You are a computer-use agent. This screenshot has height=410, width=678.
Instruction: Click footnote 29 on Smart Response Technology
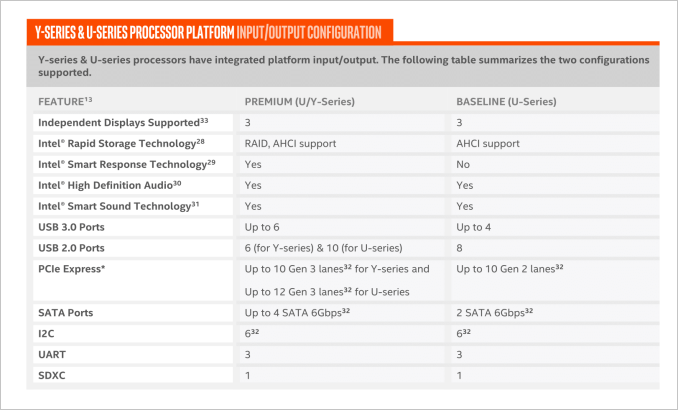[211, 162]
